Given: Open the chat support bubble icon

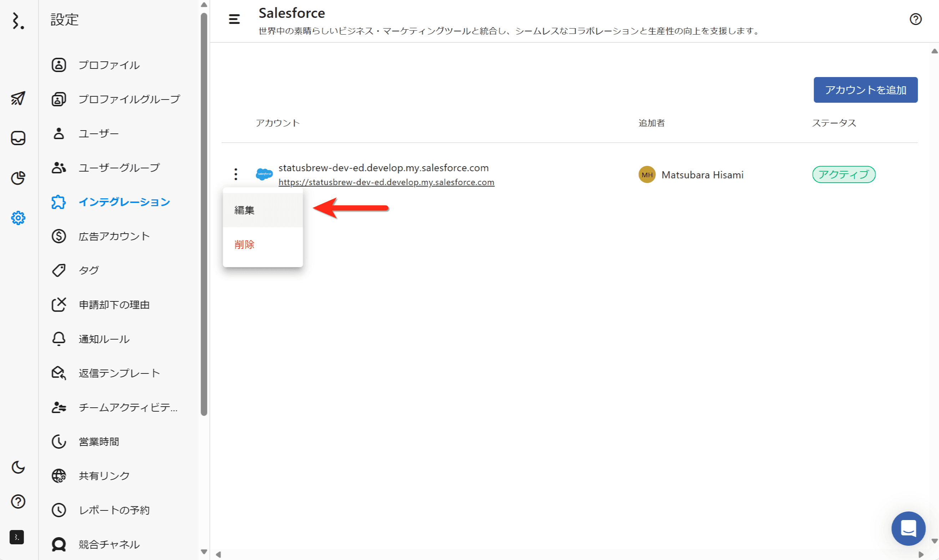Looking at the screenshot, I should click(908, 528).
